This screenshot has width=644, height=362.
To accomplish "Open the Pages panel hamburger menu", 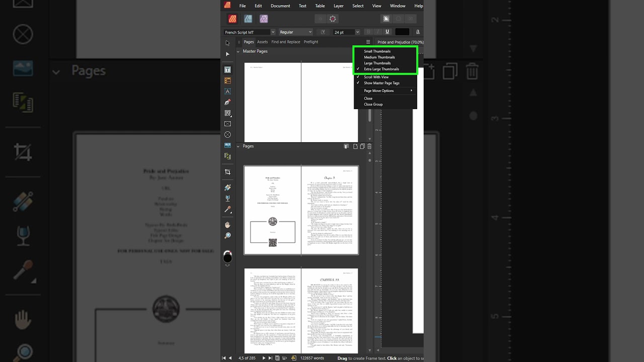I will pyautogui.click(x=368, y=42).
